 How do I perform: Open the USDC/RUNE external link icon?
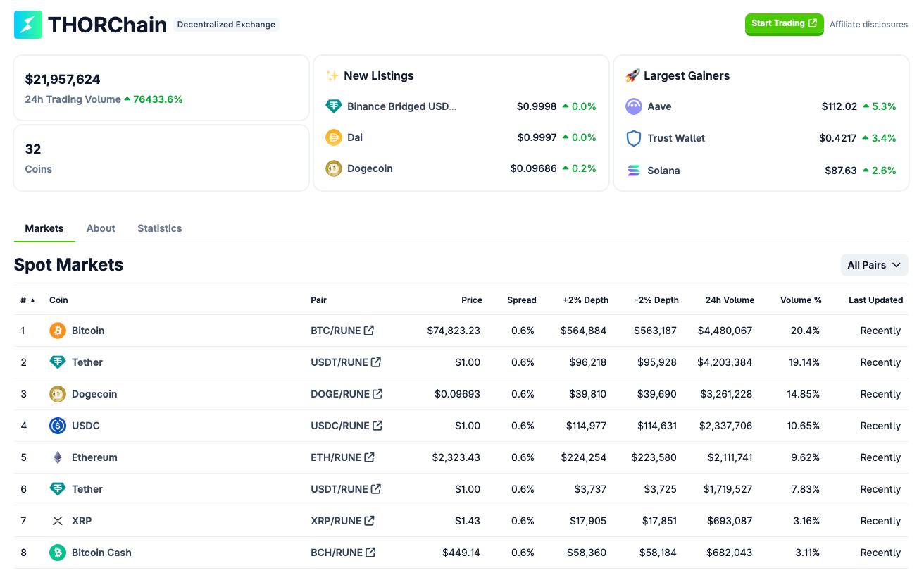(x=377, y=426)
